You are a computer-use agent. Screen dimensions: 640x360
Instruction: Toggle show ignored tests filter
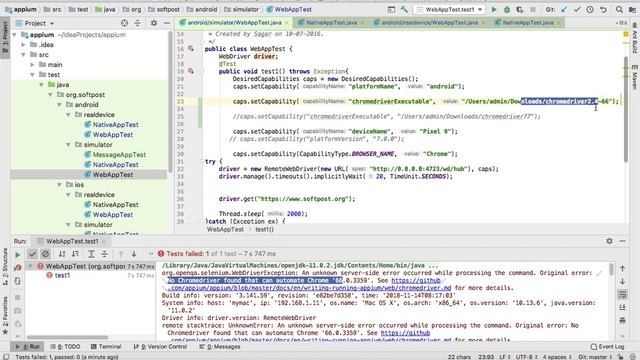[x=45, y=254]
